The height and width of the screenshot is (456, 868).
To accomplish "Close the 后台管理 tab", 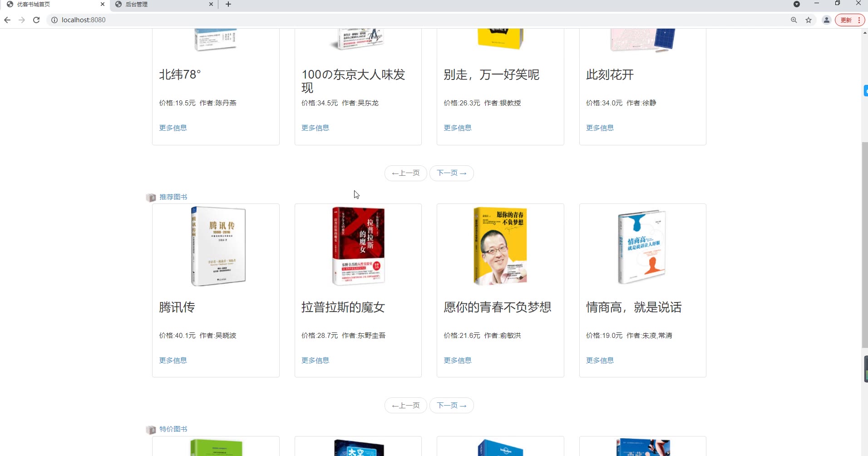I will coord(211,4).
